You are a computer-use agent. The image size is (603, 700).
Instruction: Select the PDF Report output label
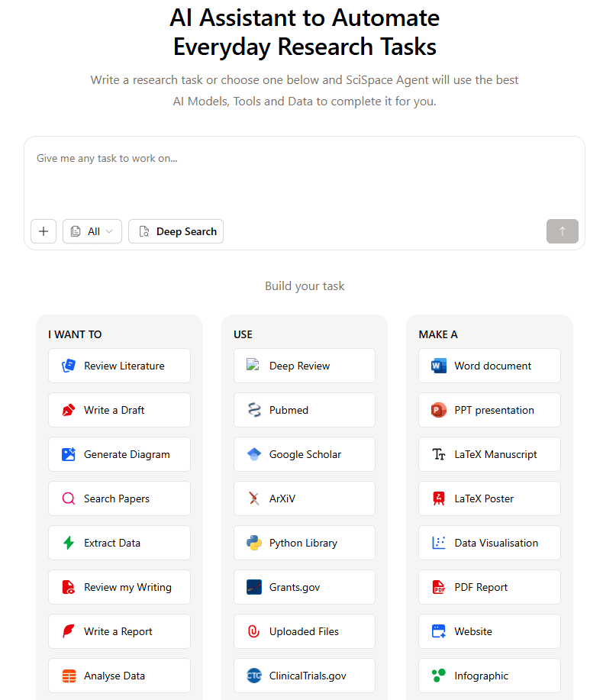(481, 587)
